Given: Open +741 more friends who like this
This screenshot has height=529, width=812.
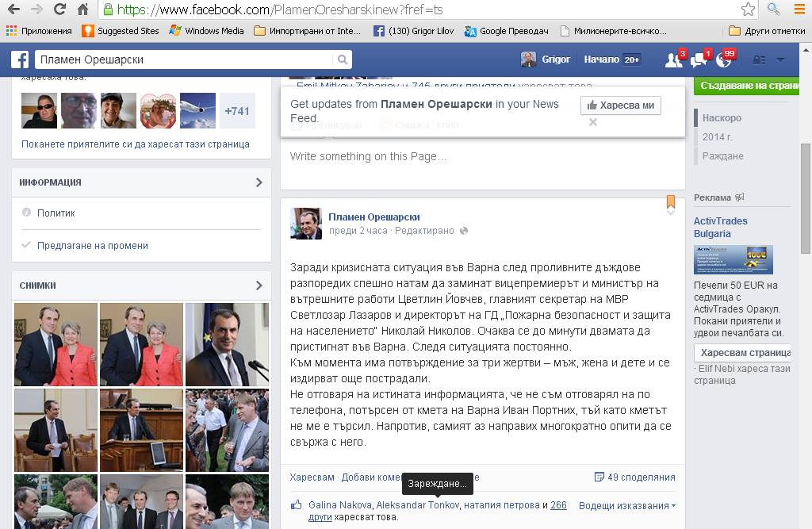Looking at the screenshot, I should [x=237, y=110].
